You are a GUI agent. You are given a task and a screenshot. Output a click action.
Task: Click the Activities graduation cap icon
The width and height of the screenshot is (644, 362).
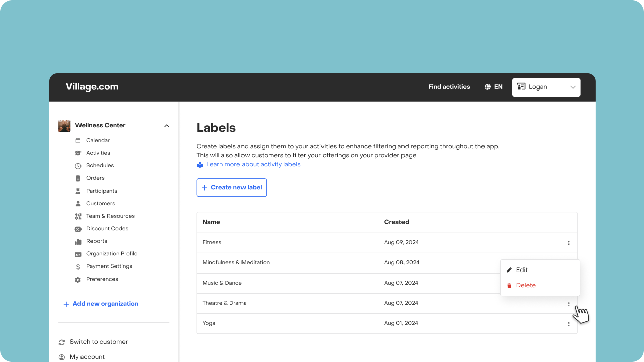pyautogui.click(x=78, y=153)
